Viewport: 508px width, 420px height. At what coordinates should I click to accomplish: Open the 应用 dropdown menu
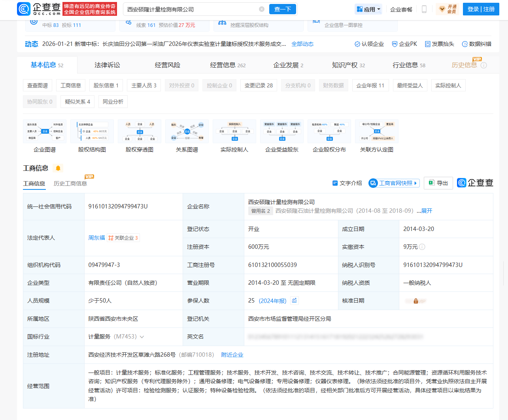(x=368, y=9)
